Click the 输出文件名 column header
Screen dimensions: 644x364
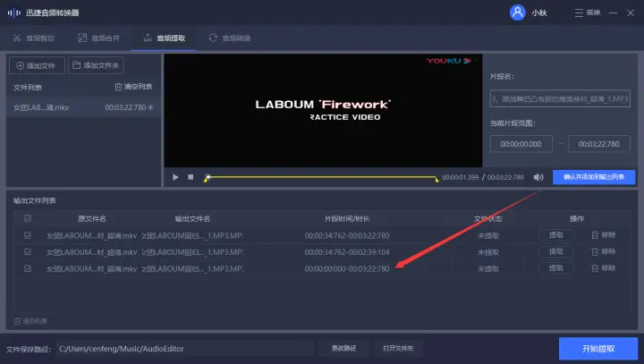coord(192,218)
